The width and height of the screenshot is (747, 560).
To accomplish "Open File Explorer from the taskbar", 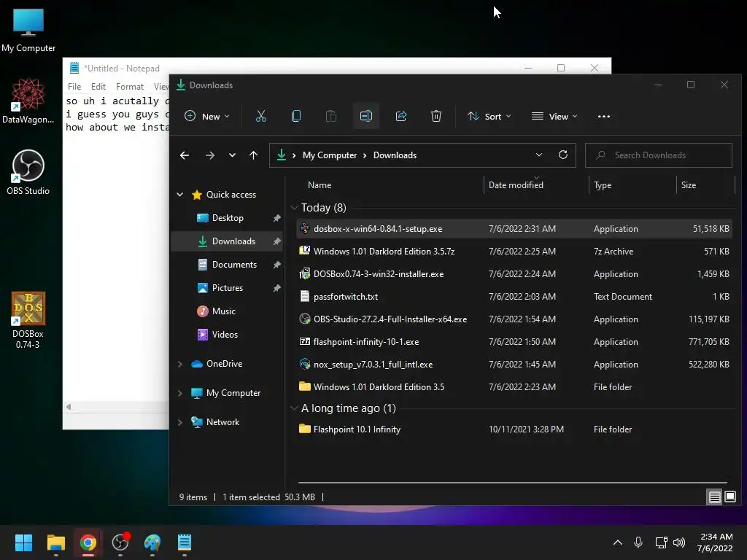I will click(x=55, y=542).
